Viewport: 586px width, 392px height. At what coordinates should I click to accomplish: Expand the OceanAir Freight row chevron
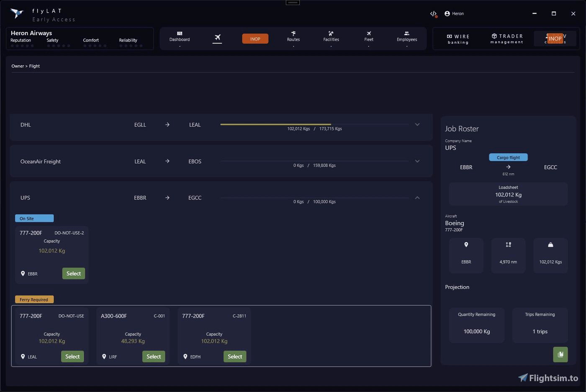(x=417, y=161)
